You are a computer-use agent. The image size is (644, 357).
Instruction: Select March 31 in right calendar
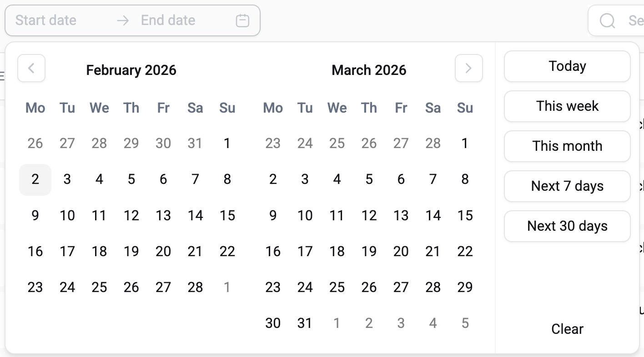pos(305,323)
